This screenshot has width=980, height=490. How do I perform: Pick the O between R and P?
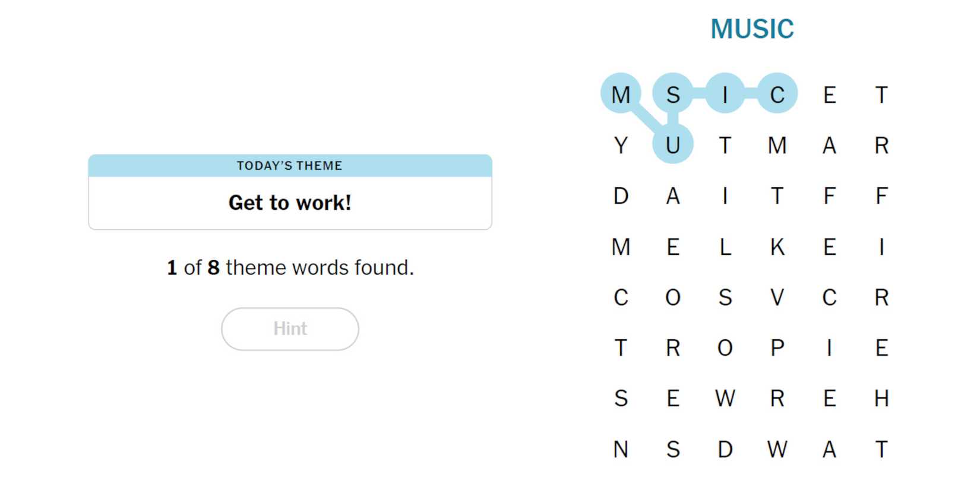pos(725,347)
